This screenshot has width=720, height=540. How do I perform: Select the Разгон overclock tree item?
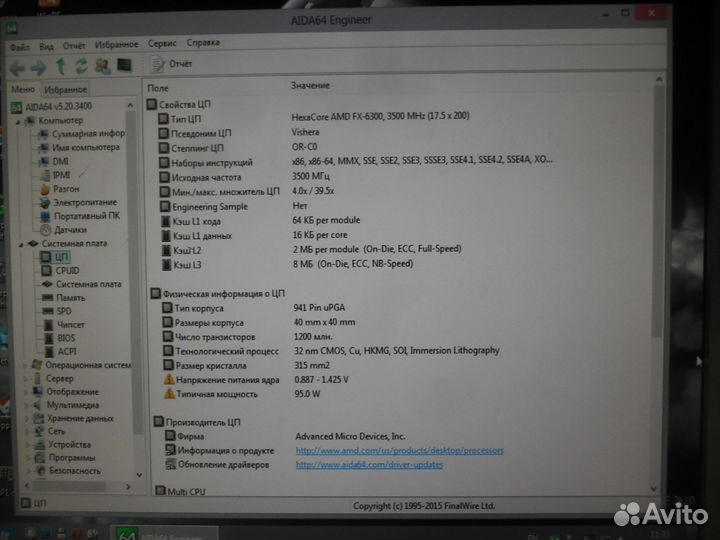[x=66, y=188]
